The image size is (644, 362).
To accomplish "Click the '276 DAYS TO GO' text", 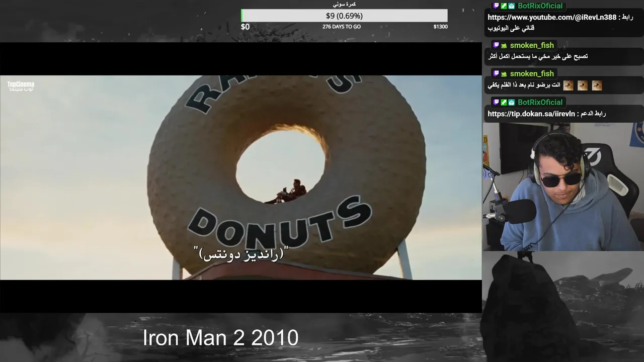I will click(342, 27).
